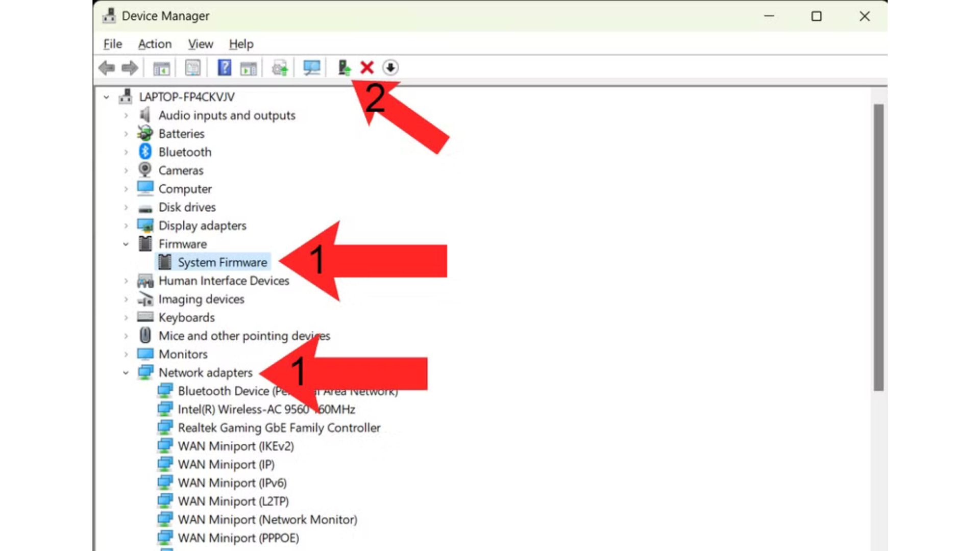This screenshot has height=551, width=980.
Task: Expand the Bluetooth category
Action: [x=126, y=152]
